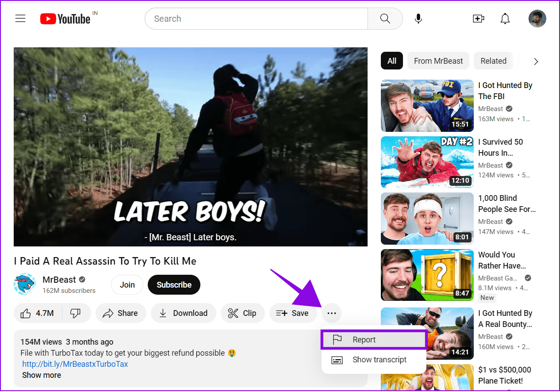Screen dimensions: 560x392
Task: Like the video with thumbs up
Action: (x=38, y=313)
